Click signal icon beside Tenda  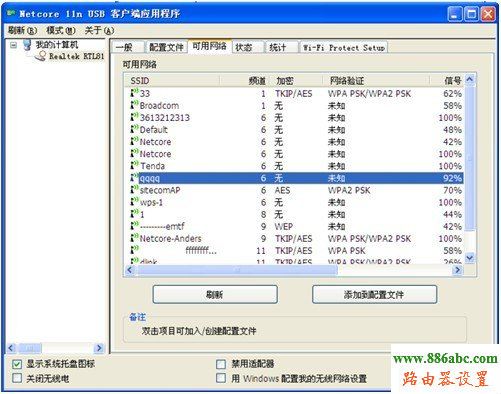point(134,165)
